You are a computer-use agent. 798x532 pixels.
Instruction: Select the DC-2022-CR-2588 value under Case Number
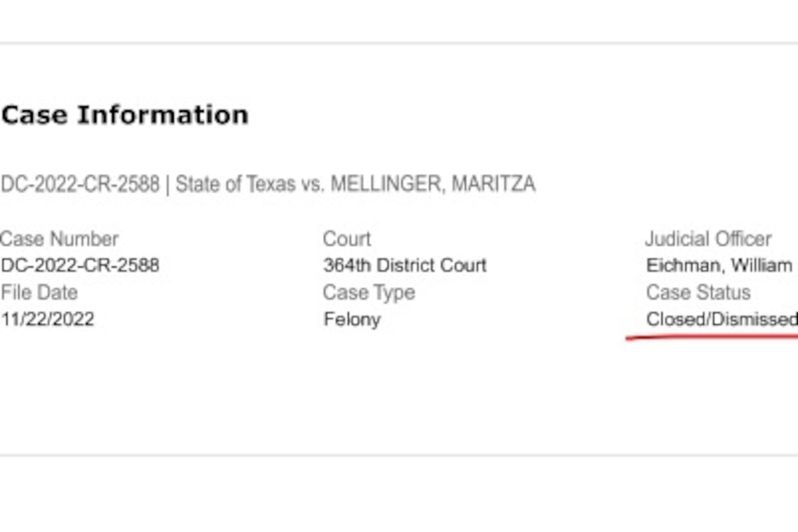80,265
